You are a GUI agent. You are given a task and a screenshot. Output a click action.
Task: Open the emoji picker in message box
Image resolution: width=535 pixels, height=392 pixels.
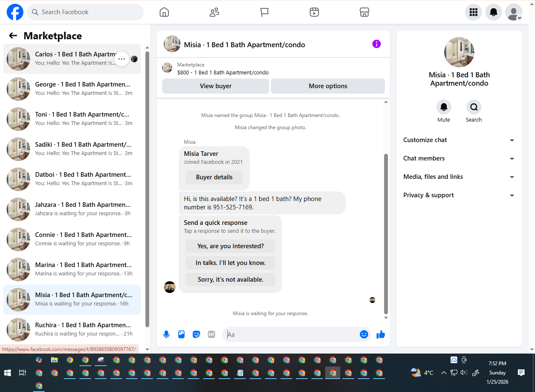click(x=364, y=334)
